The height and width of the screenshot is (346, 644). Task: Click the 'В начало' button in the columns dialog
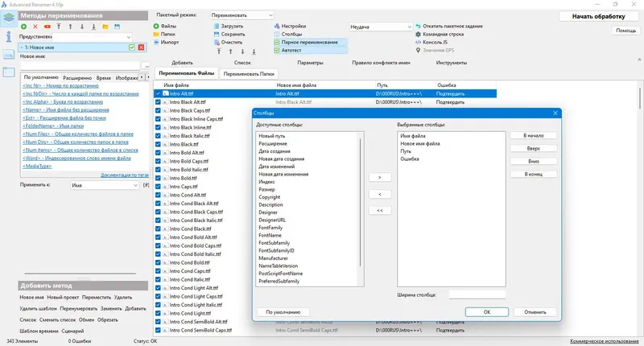(534, 135)
